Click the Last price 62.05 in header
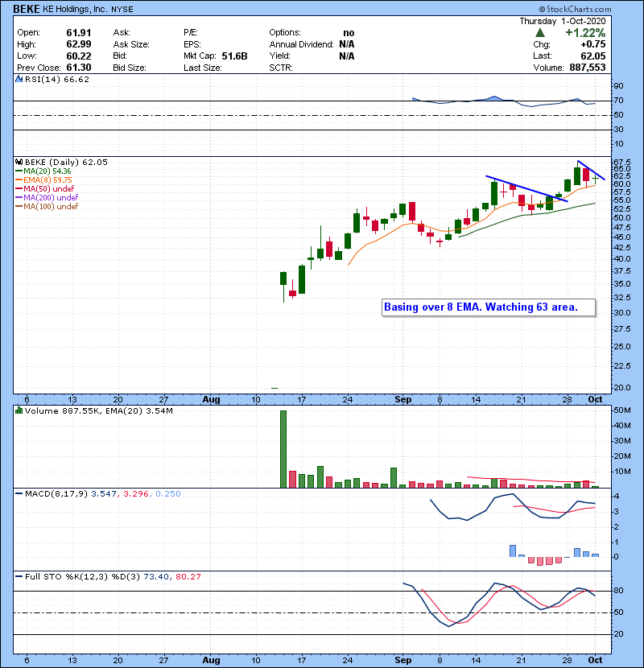The height and width of the screenshot is (668, 644). coord(592,56)
